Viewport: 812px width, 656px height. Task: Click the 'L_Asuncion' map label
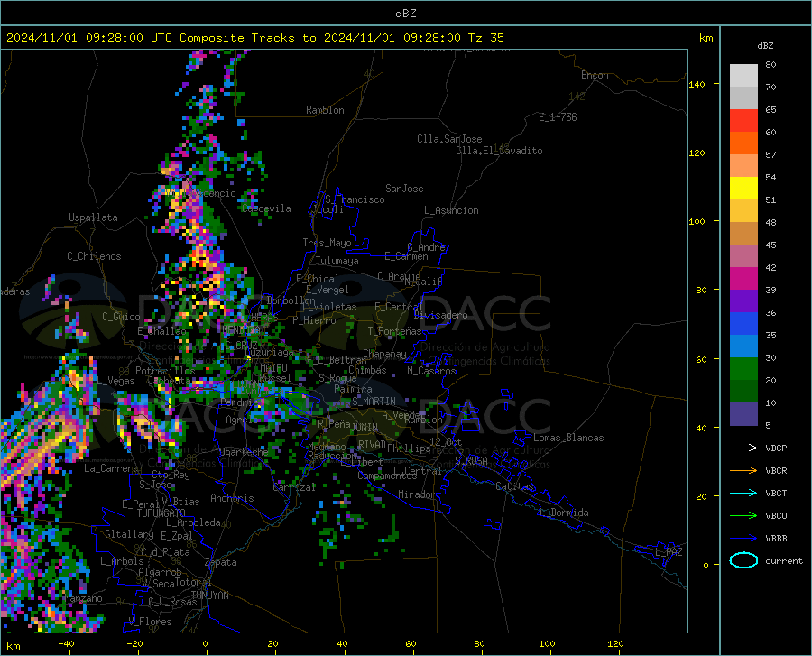[x=451, y=210]
